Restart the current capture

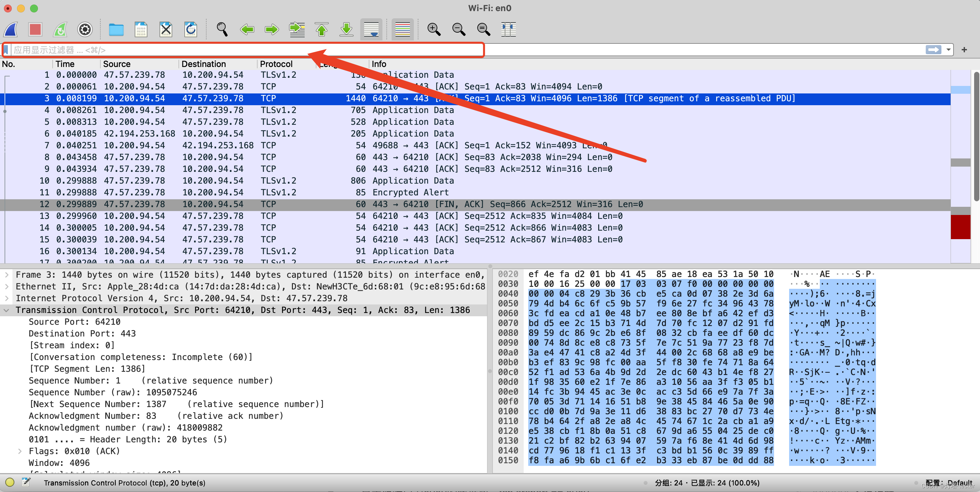[x=60, y=29]
